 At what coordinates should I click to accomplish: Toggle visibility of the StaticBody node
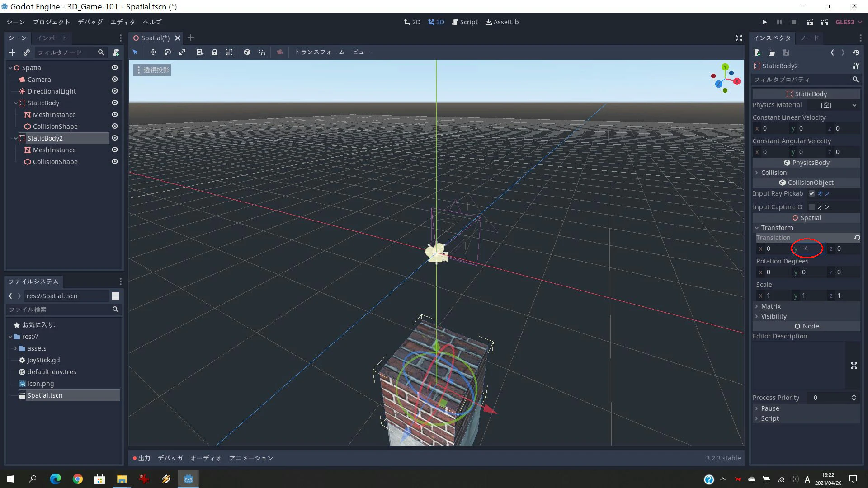pyautogui.click(x=115, y=103)
